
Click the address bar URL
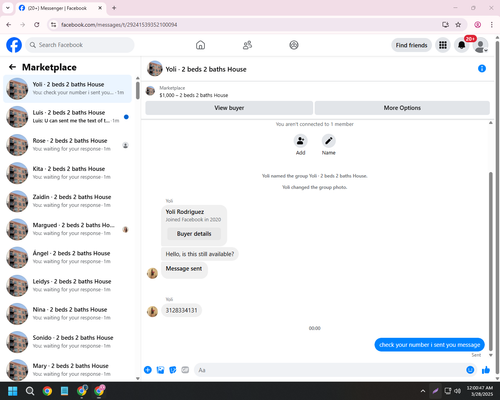pos(119,25)
